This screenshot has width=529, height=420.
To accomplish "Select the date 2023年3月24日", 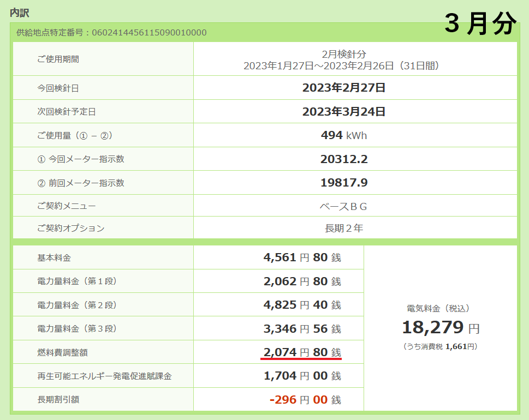I will tap(344, 112).
